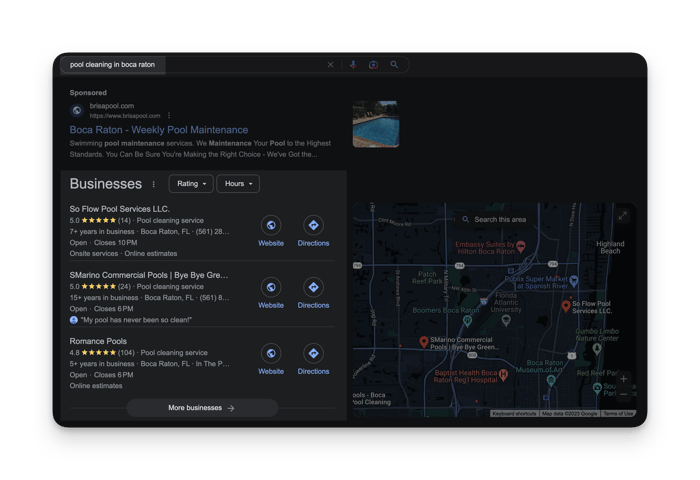Click Gumbo Limbo Nature Center marker
700x480 pixels.
pos(597,348)
